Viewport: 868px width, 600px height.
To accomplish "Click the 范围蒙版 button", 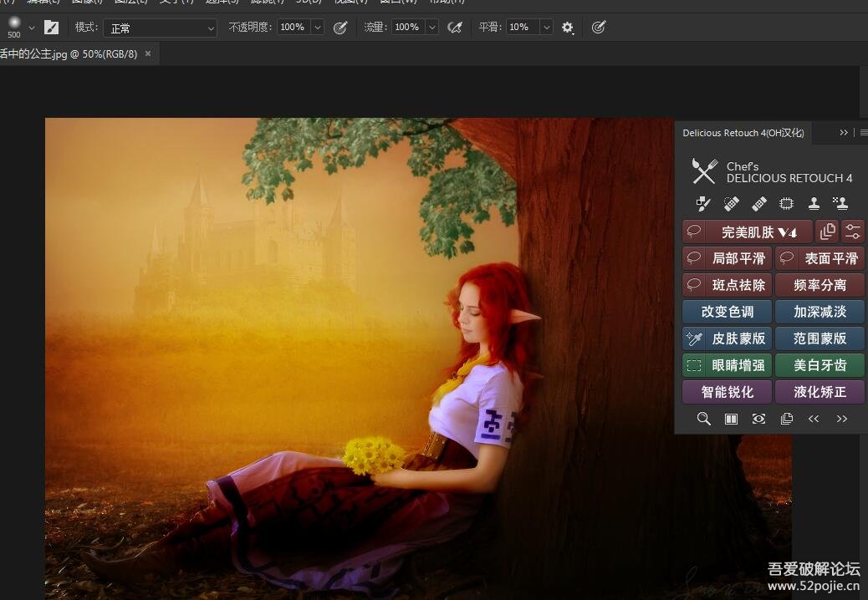I will pos(819,338).
